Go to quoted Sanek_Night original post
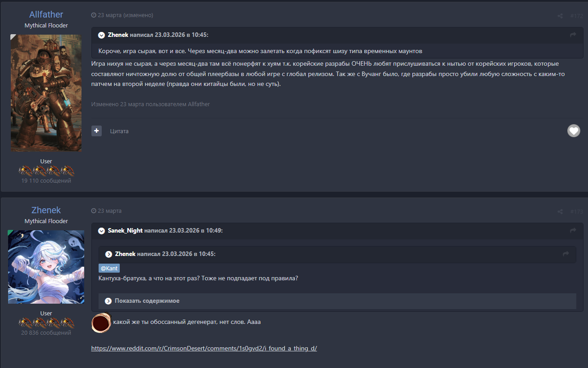Viewport: 588px width, 368px height. coord(573,231)
